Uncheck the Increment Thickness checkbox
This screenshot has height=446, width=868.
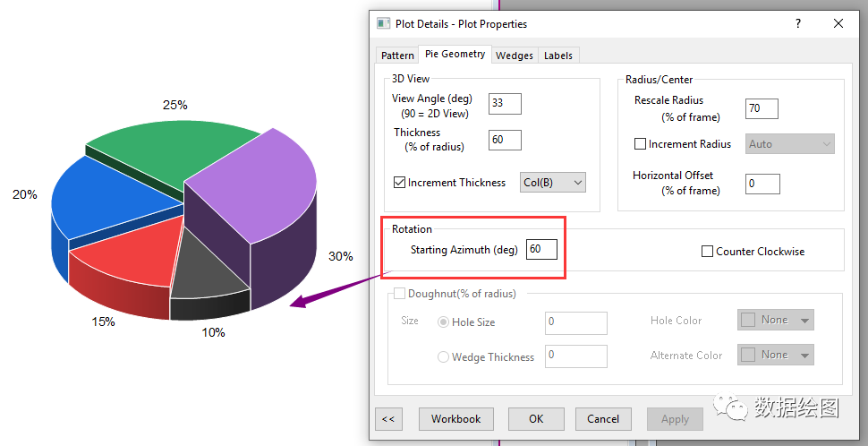[x=399, y=183]
